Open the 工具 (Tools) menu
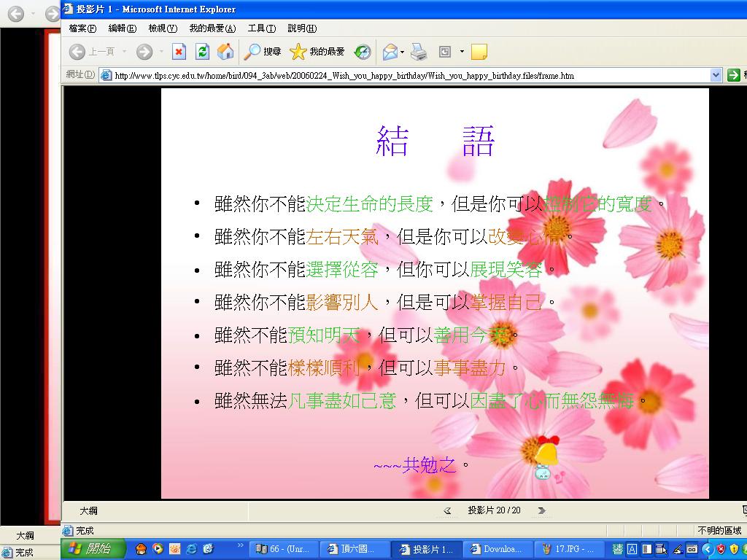 click(261, 28)
